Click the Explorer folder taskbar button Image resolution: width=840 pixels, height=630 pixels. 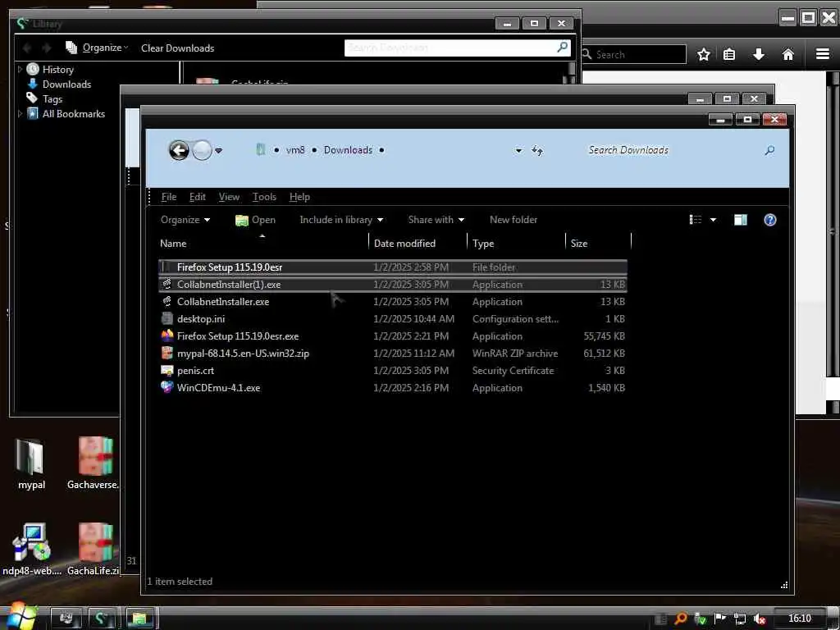139,619
